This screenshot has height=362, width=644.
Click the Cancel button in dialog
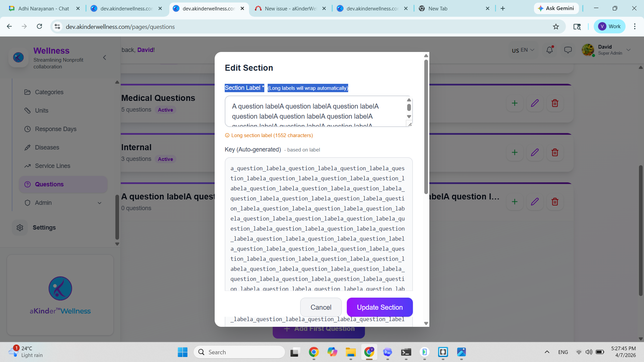click(x=321, y=307)
